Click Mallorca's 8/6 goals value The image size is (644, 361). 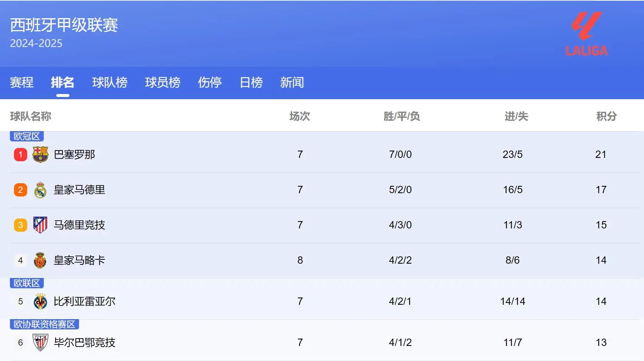pyautogui.click(x=512, y=260)
